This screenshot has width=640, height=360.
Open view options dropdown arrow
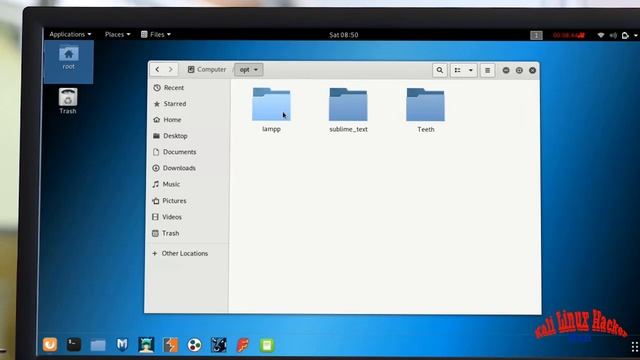click(471, 70)
